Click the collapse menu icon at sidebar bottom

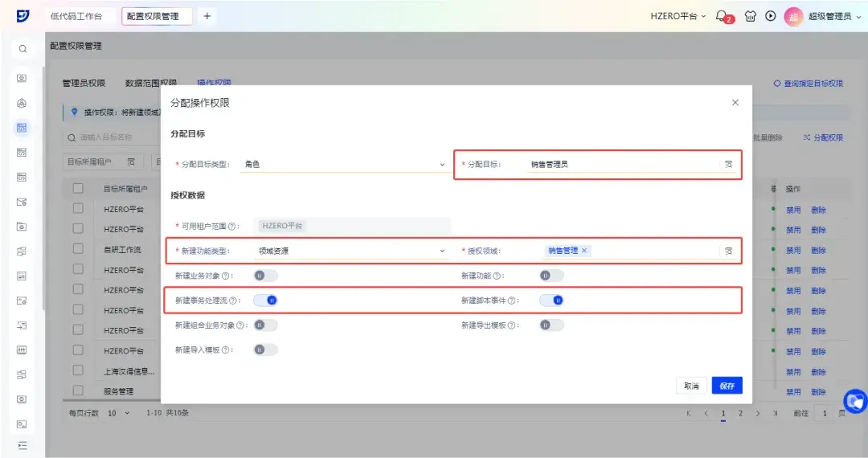(x=23, y=445)
